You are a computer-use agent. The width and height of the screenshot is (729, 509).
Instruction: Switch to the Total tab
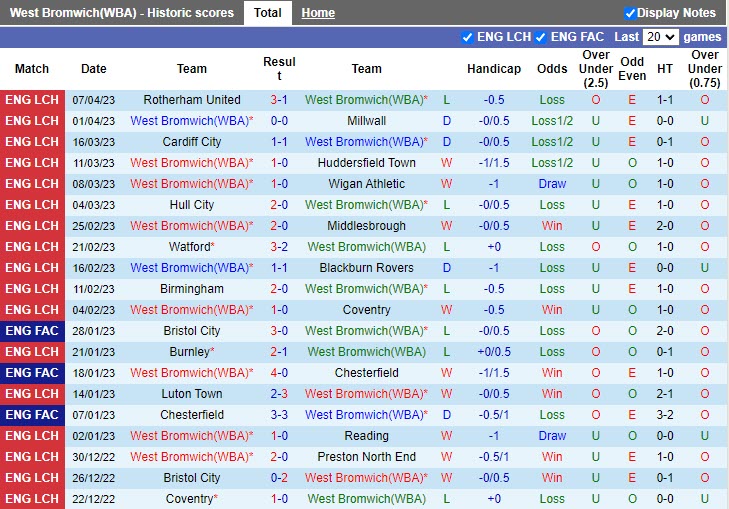click(x=268, y=13)
